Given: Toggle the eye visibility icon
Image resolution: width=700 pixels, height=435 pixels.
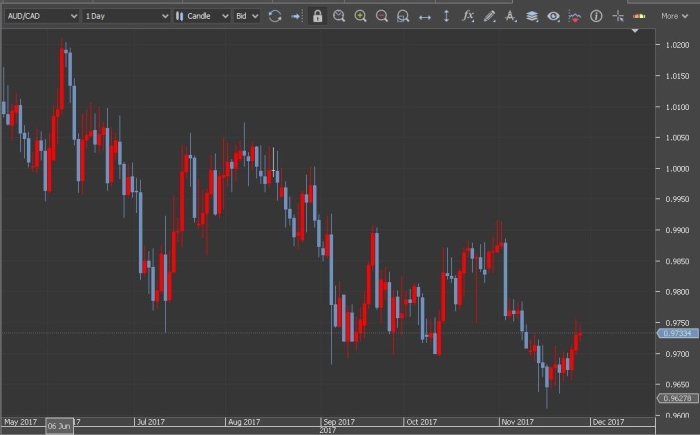Looking at the screenshot, I should pyautogui.click(x=553, y=17).
